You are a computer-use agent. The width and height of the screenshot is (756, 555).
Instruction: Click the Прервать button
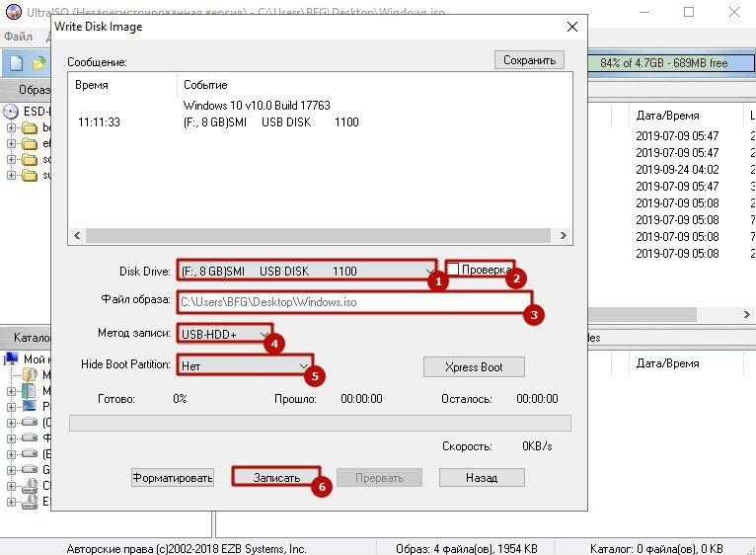coord(379,478)
